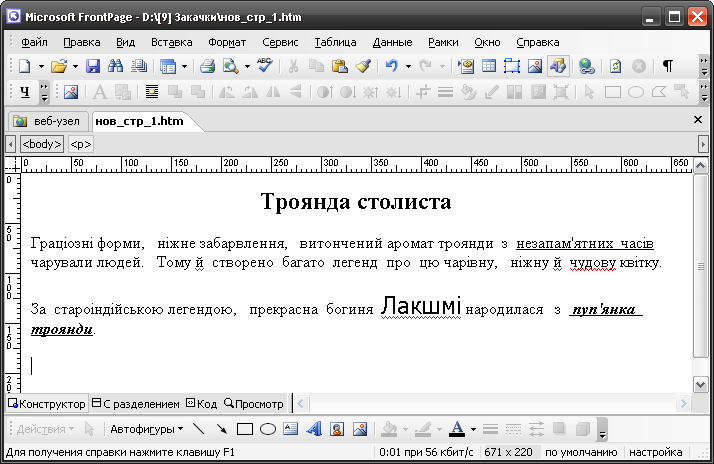Open the dropdown arrow next to New page
The width and height of the screenshot is (714, 464).
[x=41, y=66]
